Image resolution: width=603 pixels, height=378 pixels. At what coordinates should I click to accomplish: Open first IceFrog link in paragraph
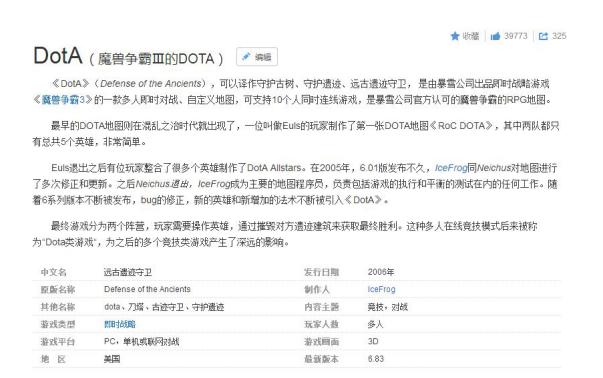[x=451, y=168]
